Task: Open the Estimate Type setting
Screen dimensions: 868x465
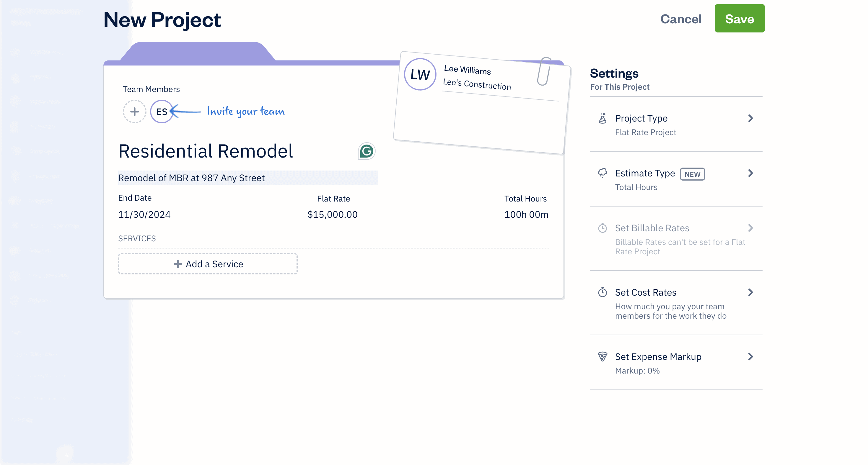Action: click(x=676, y=179)
